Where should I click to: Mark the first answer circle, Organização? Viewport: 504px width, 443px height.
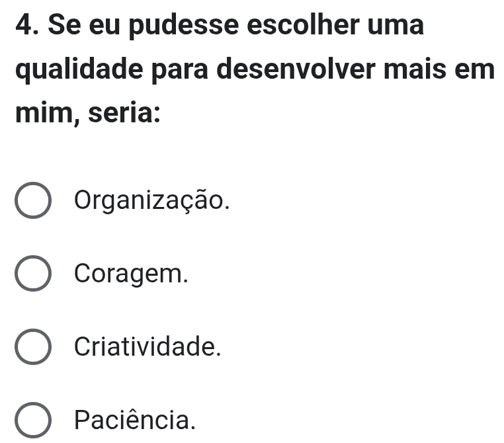(32, 201)
